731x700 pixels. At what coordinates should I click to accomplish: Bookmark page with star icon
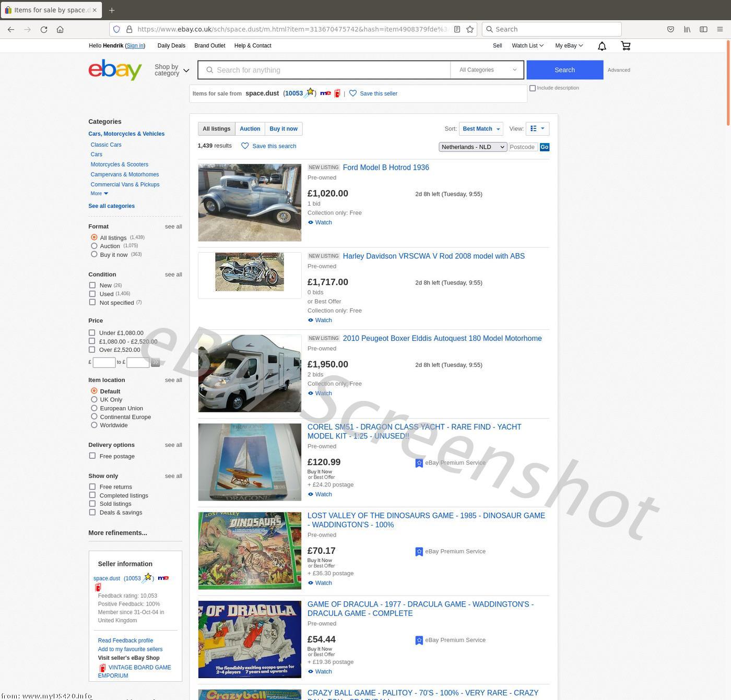point(470,29)
